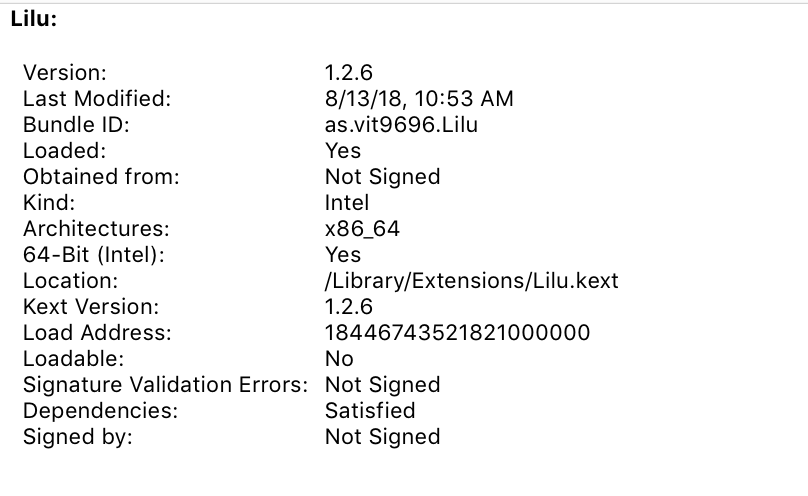Click Signature Validation Errors Not Signed value
The width and height of the screenshot is (808, 496).
tap(382, 385)
